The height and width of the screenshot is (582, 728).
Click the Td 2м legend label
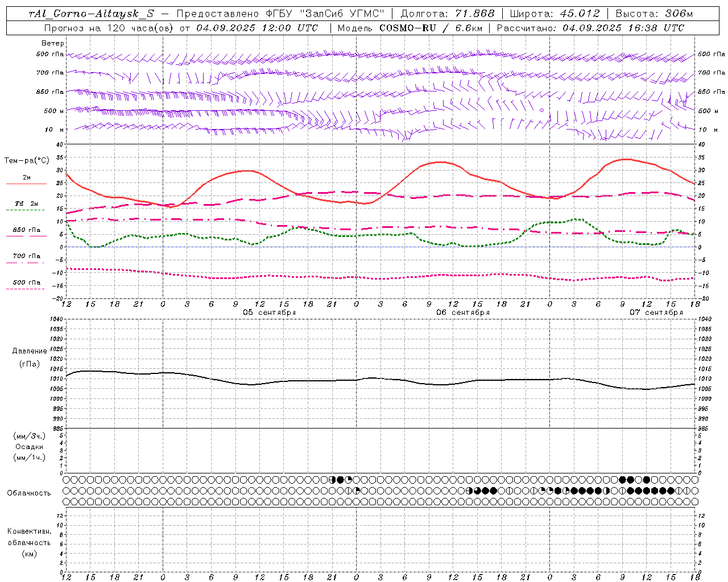(27, 203)
